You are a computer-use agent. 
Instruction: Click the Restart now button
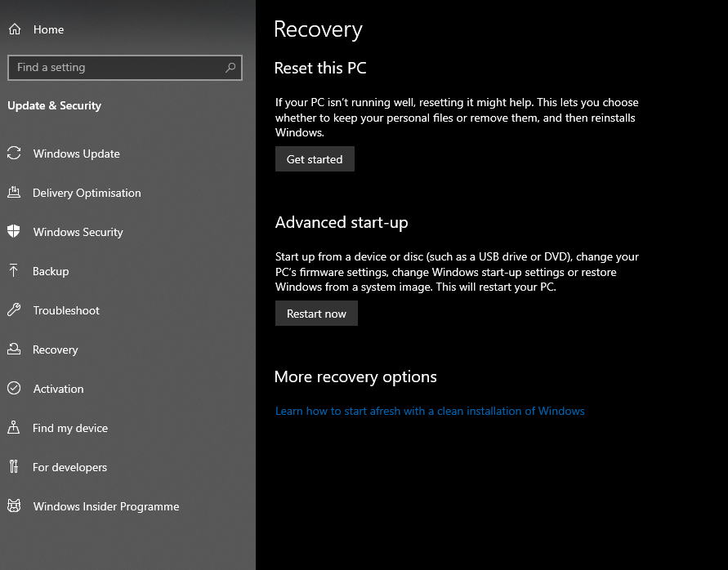[316, 314]
